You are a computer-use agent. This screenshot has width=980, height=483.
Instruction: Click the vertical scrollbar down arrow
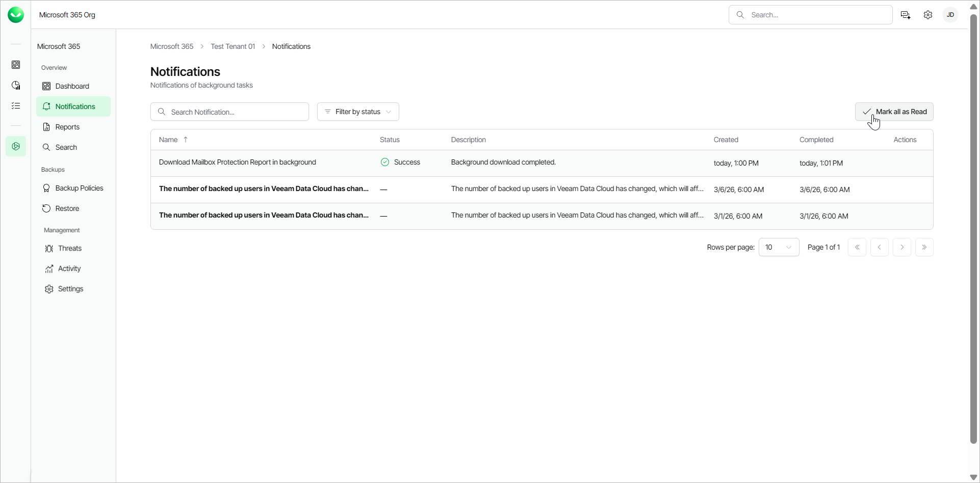(973, 477)
